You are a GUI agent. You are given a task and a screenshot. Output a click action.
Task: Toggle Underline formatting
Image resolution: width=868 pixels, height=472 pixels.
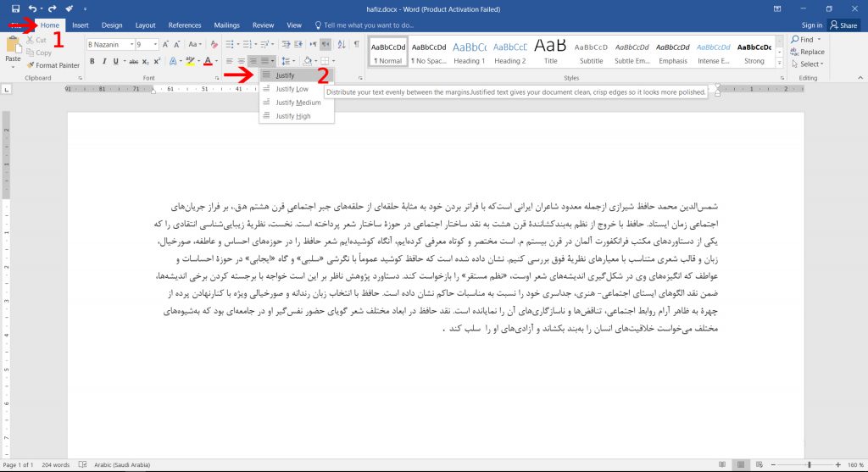click(x=115, y=61)
